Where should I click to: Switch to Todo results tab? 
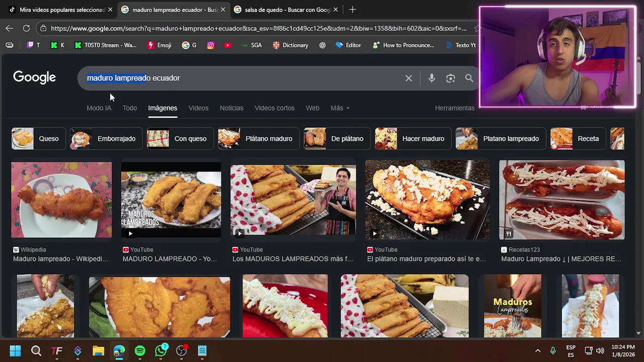tap(130, 108)
